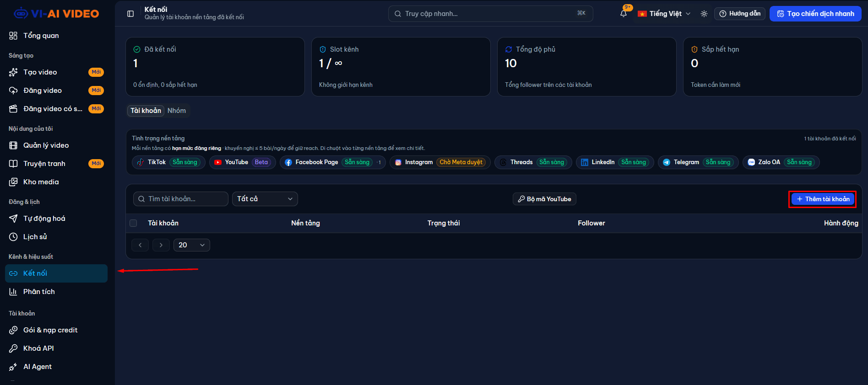Open Quản lý video
This screenshot has height=385, width=868.
(x=56, y=145)
